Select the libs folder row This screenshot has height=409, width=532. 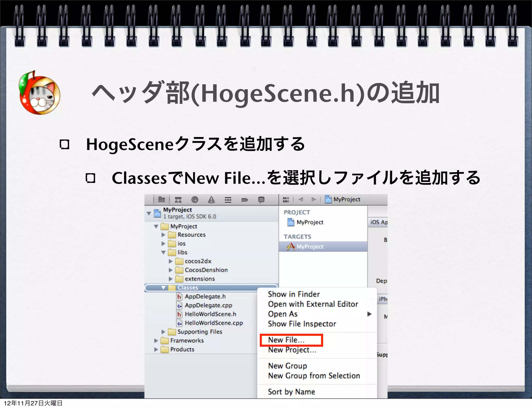211,252
